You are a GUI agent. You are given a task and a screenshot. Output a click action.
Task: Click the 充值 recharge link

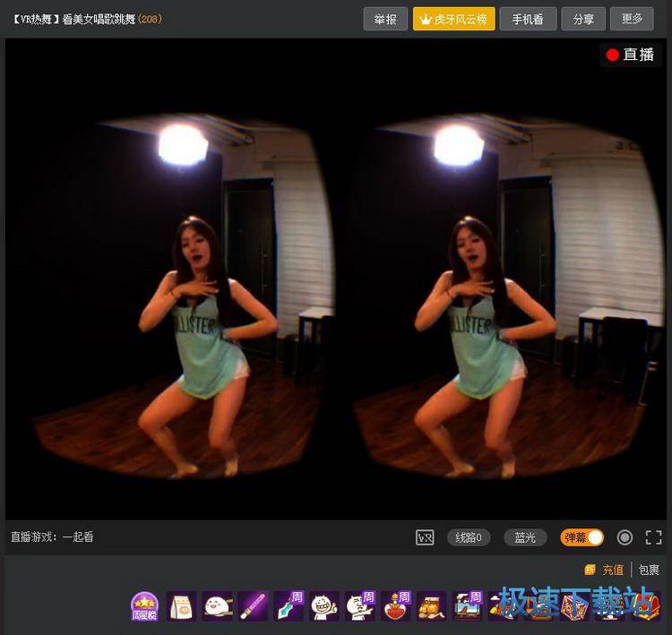(613, 570)
